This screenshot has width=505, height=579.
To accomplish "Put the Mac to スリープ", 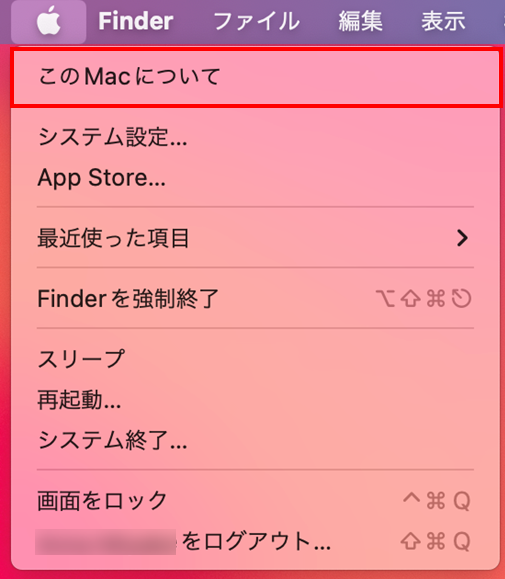I will (255, 359).
